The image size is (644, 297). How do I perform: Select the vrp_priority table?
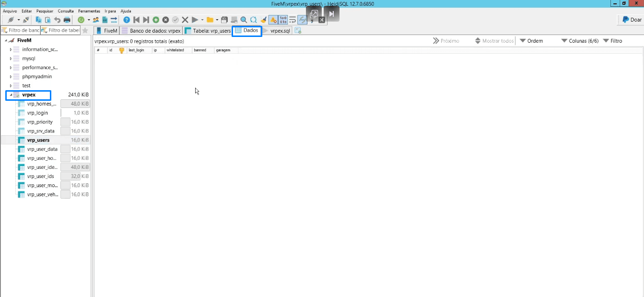click(x=40, y=122)
